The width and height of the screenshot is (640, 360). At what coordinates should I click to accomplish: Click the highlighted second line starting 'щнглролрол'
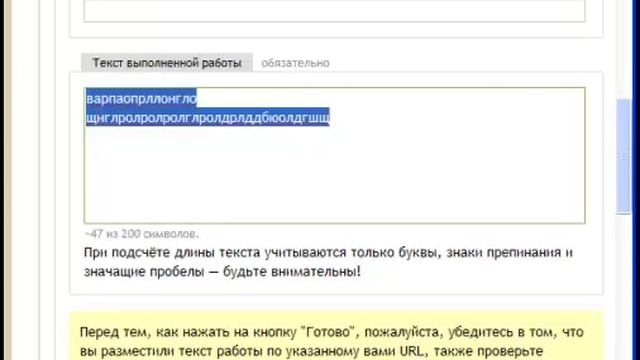pyautogui.click(x=207, y=117)
